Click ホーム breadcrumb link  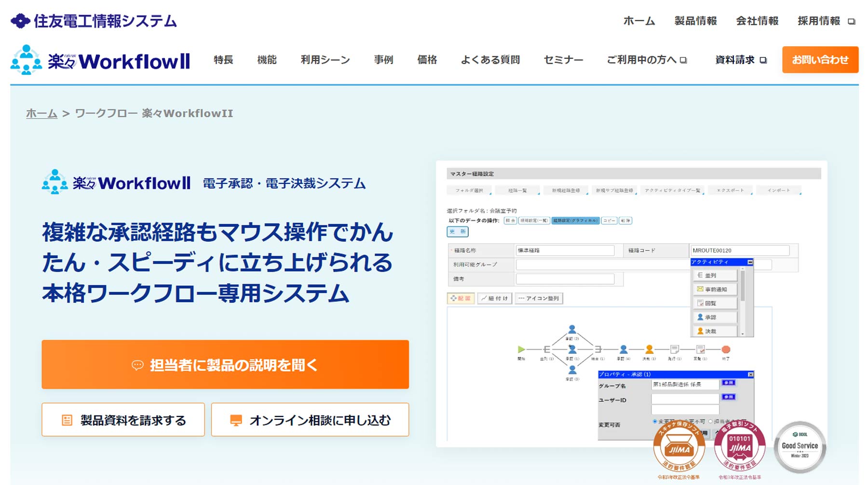(x=41, y=113)
